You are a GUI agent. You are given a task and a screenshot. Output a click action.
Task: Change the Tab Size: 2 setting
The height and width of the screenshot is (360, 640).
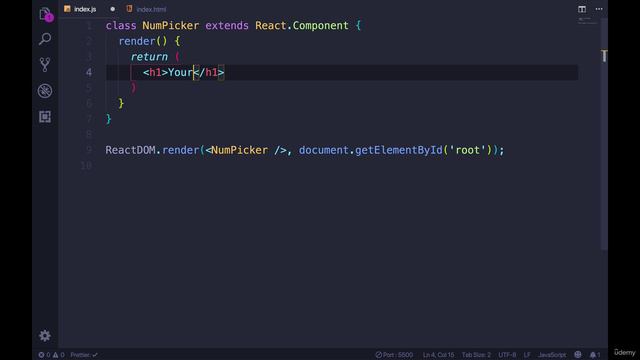(x=476, y=355)
